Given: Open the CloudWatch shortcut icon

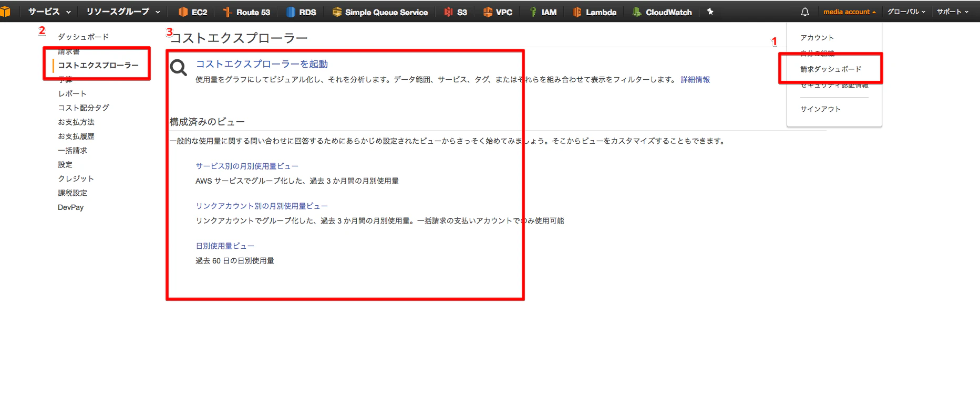Looking at the screenshot, I should (637, 12).
